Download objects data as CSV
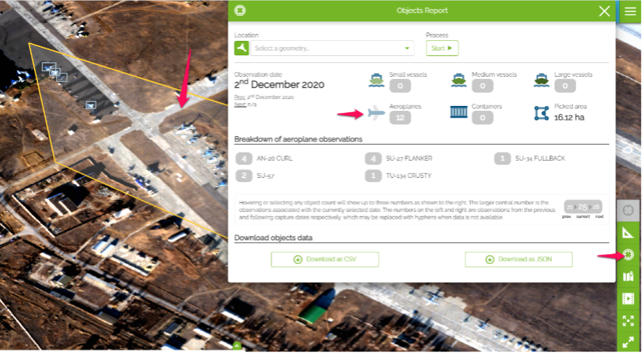644x355 pixels. point(326,260)
